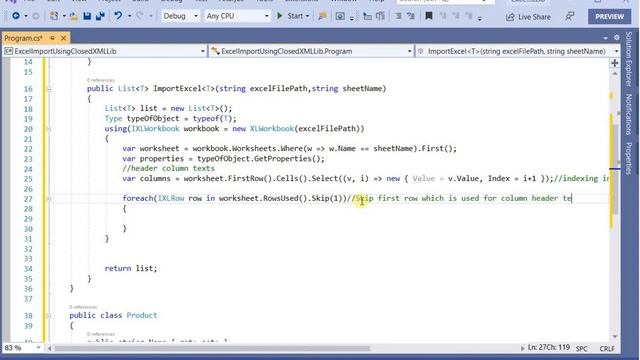This screenshot has height=360, width=640.
Task: Split the editor with the top splitter icon
Action: (x=615, y=63)
